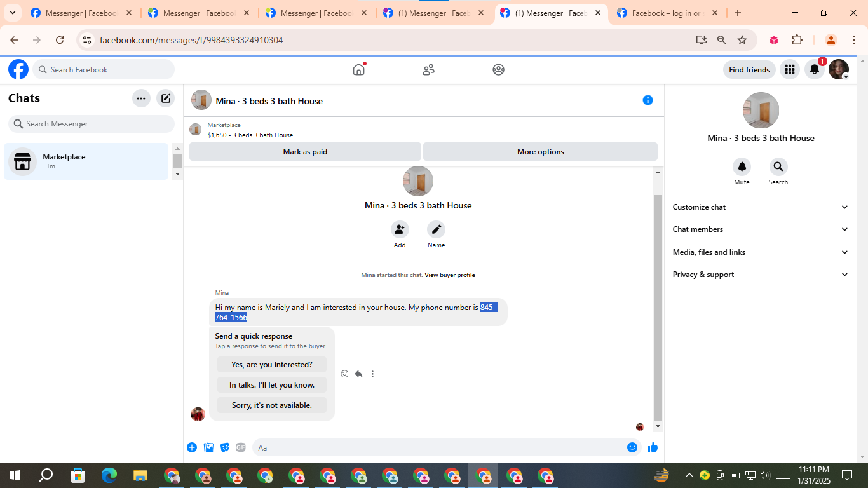The height and width of the screenshot is (488, 868).
Task: Open the Facebook menu grid icon
Action: tap(790, 69)
